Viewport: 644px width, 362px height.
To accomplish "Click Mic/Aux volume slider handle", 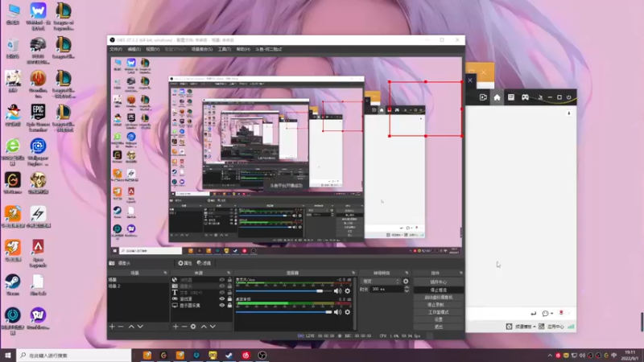I will tap(320, 291).
